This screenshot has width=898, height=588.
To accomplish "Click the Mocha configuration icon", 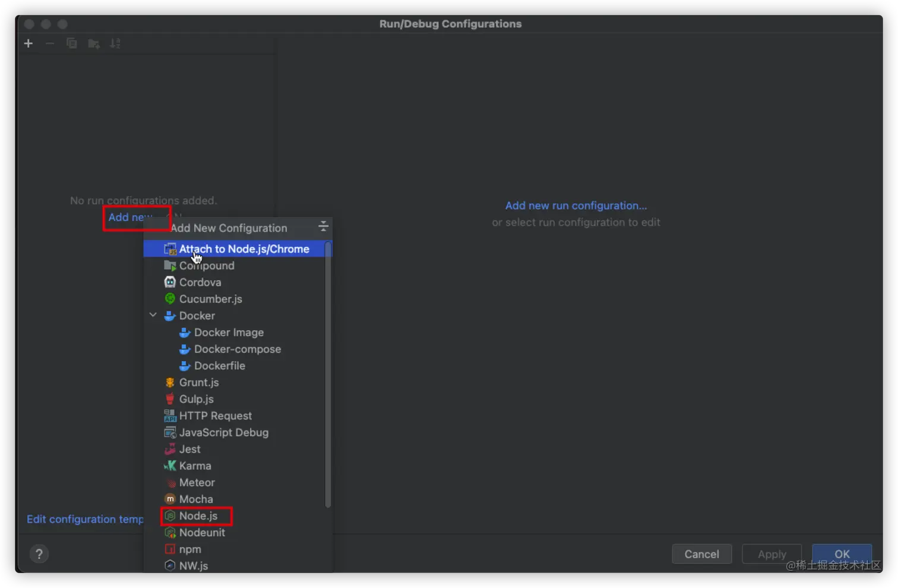I will pos(170,499).
